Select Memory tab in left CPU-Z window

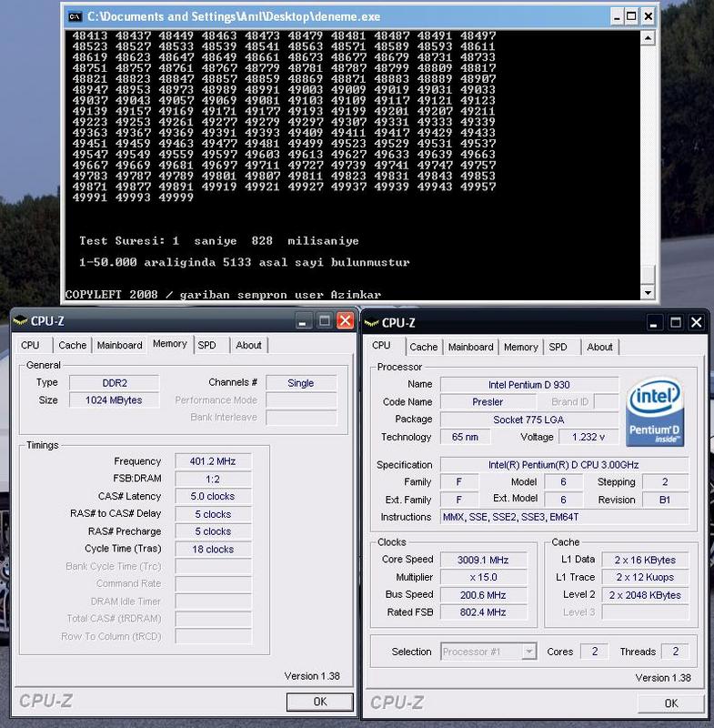(170, 344)
